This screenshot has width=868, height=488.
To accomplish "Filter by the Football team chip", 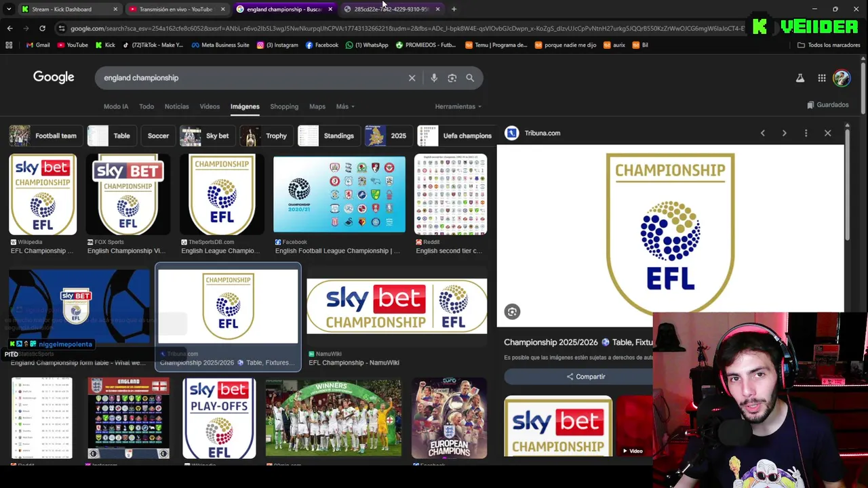I will pyautogui.click(x=45, y=136).
